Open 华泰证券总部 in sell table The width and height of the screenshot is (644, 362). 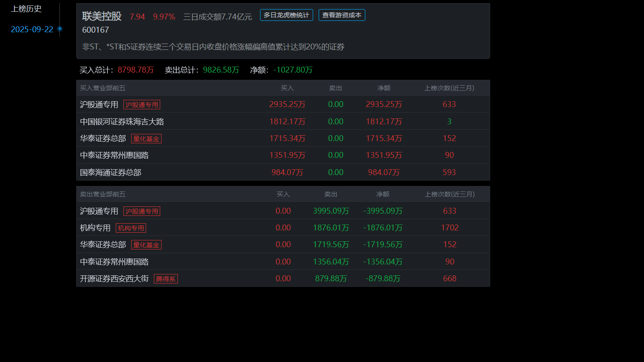[103, 245]
